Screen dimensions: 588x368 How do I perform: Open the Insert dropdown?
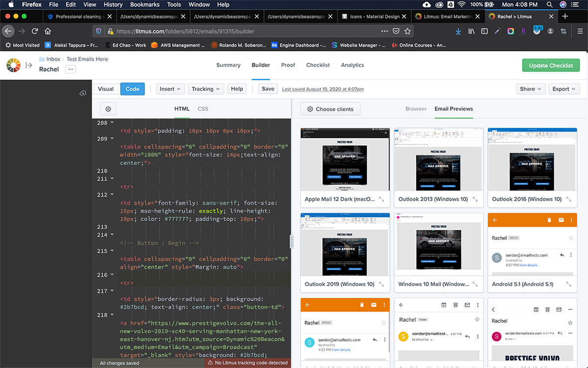coord(170,89)
